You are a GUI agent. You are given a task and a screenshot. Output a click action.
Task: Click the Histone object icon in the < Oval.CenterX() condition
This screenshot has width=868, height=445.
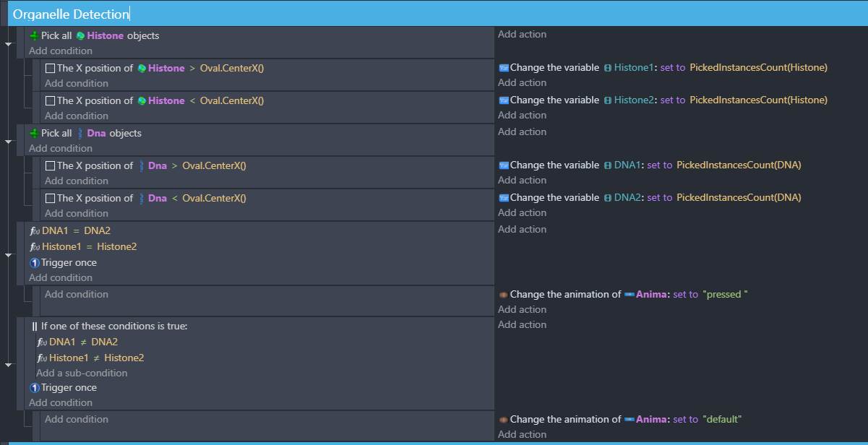pyautogui.click(x=142, y=100)
